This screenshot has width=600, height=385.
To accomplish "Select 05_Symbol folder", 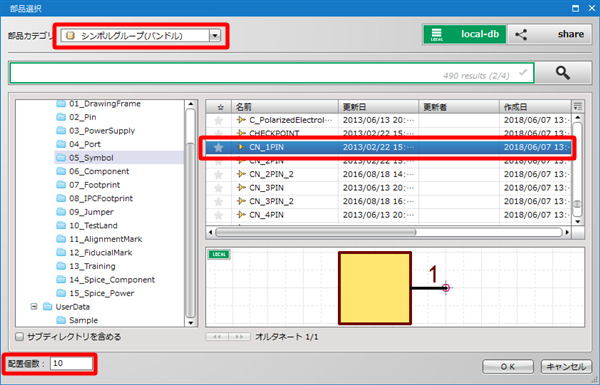I will (x=85, y=158).
